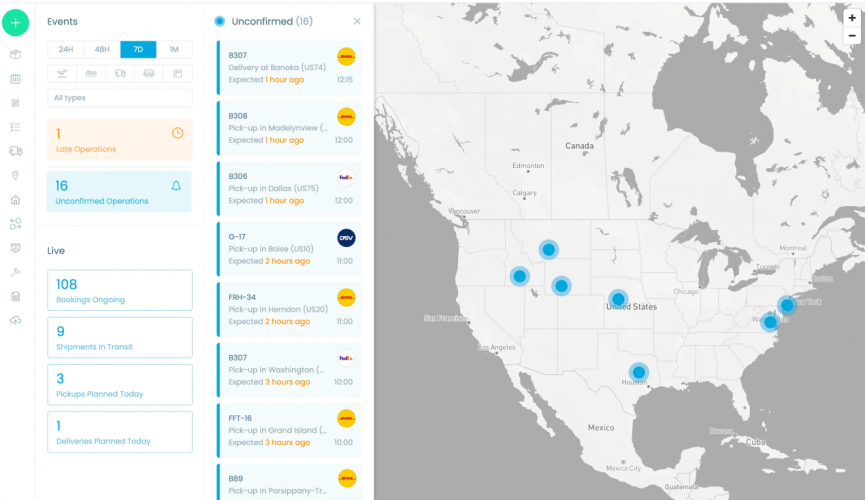The width and height of the screenshot is (865, 500).
Task: Open the auction gavel sidebar icon
Action: (15, 272)
